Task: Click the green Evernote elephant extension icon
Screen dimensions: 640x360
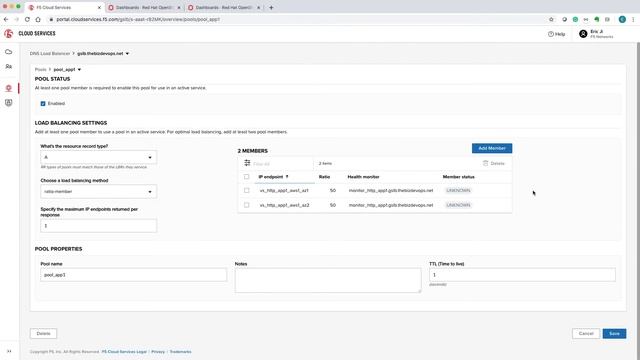Action: [x=597, y=19]
